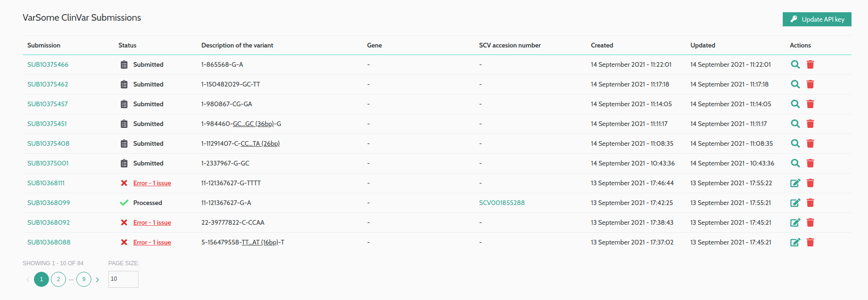View details of submission SUB10375001
Viewport: 868px width, 300px height.
pyautogui.click(x=795, y=163)
